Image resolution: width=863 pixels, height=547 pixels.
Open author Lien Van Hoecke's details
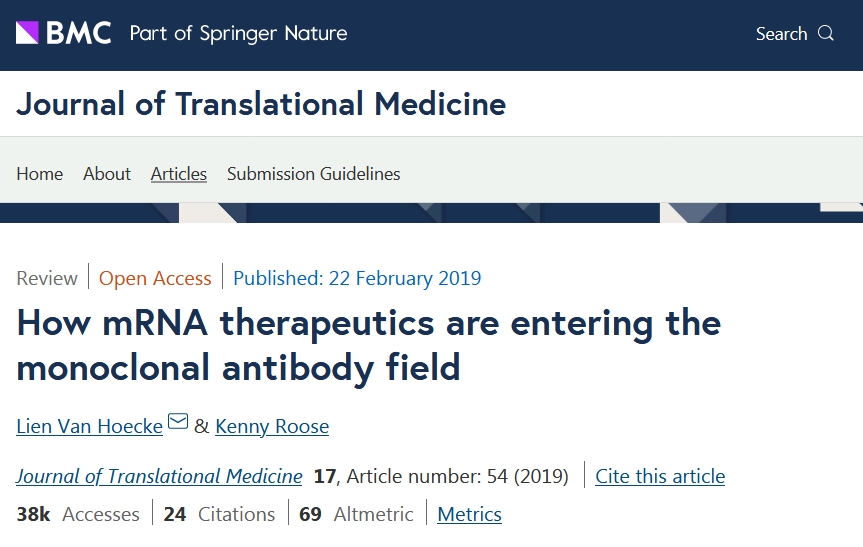[90, 426]
